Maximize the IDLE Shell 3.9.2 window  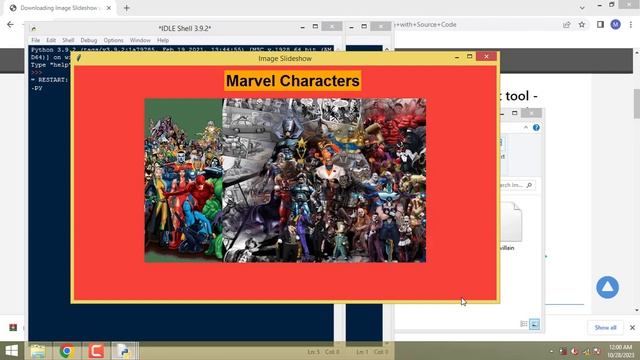point(315,27)
